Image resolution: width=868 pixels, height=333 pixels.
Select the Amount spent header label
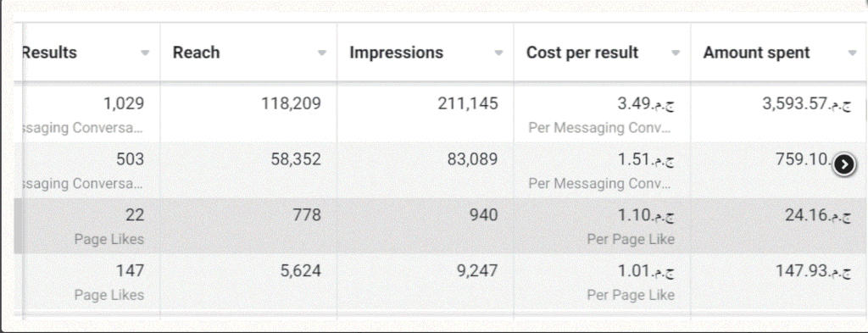coord(756,53)
